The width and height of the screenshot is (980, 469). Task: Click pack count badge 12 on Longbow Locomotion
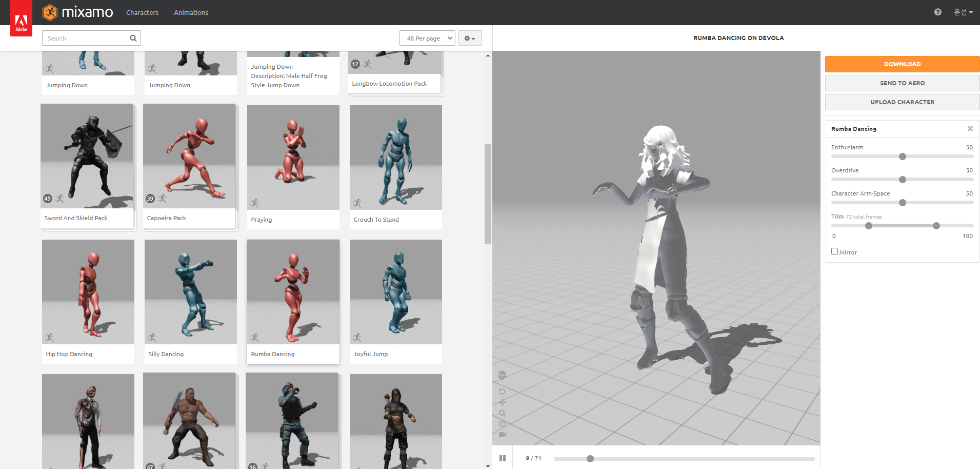(355, 64)
